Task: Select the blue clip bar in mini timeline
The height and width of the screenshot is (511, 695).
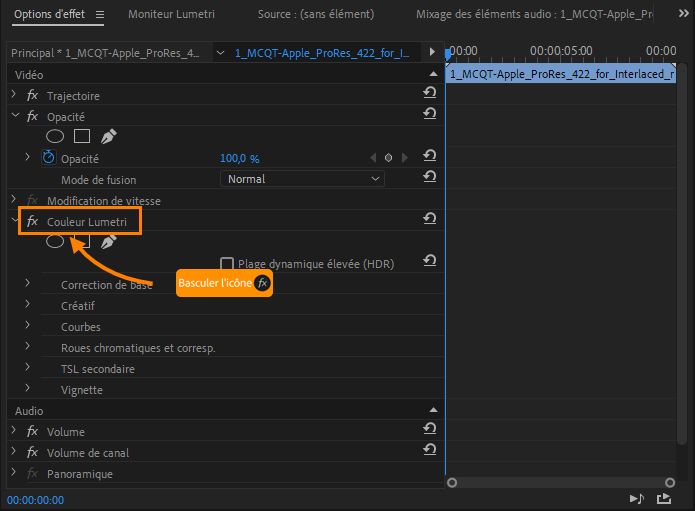Action: [561, 74]
